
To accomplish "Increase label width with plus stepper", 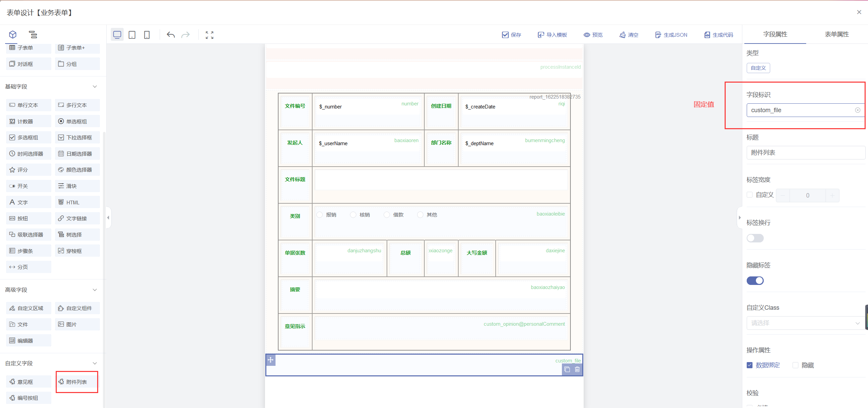I will [x=832, y=195].
